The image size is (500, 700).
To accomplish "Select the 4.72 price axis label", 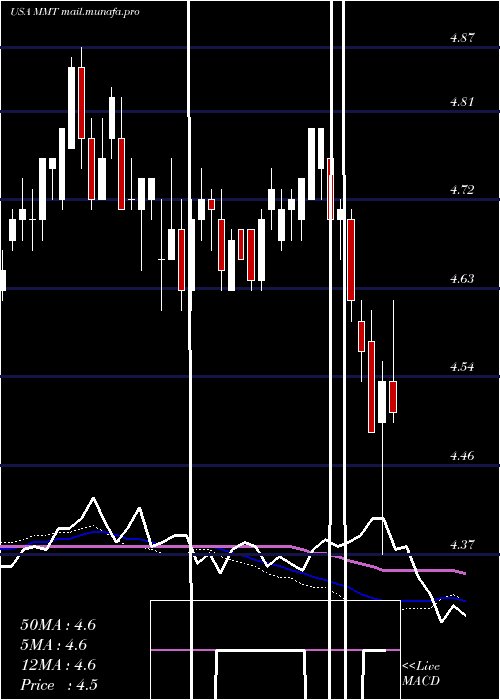I will click(462, 190).
